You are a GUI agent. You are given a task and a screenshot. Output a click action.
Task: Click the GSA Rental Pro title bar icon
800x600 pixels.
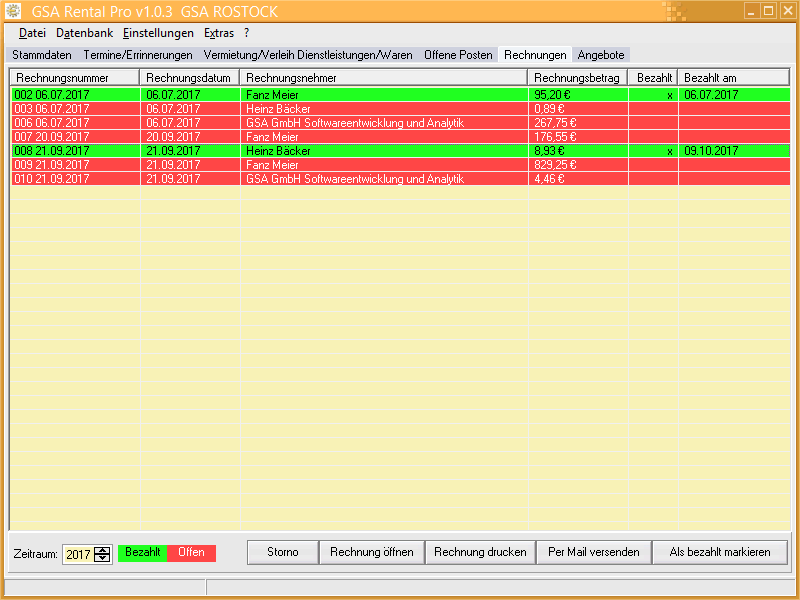click(12, 11)
